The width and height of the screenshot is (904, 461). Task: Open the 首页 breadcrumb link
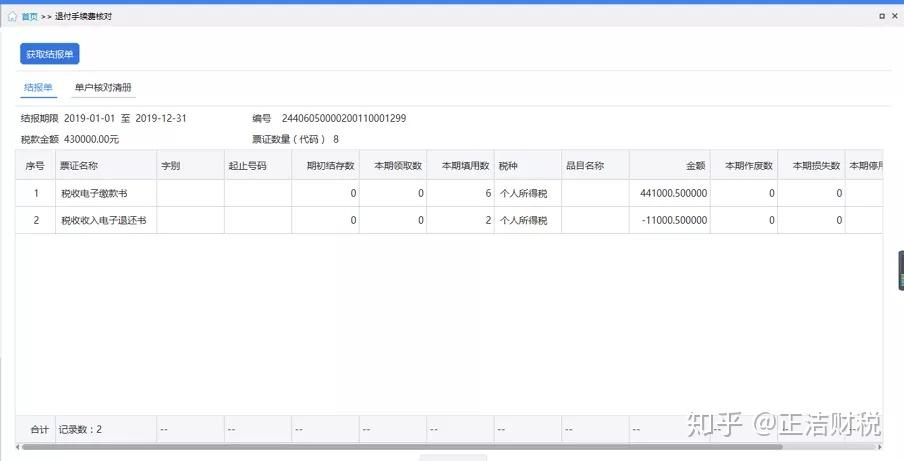pyautogui.click(x=30, y=17)
